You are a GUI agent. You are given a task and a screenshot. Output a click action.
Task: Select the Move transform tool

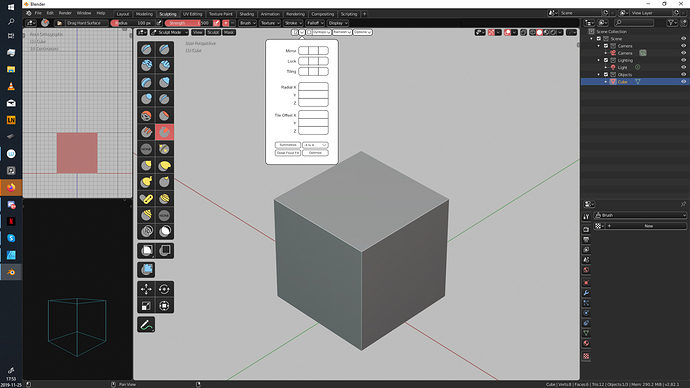pos(146,289)
